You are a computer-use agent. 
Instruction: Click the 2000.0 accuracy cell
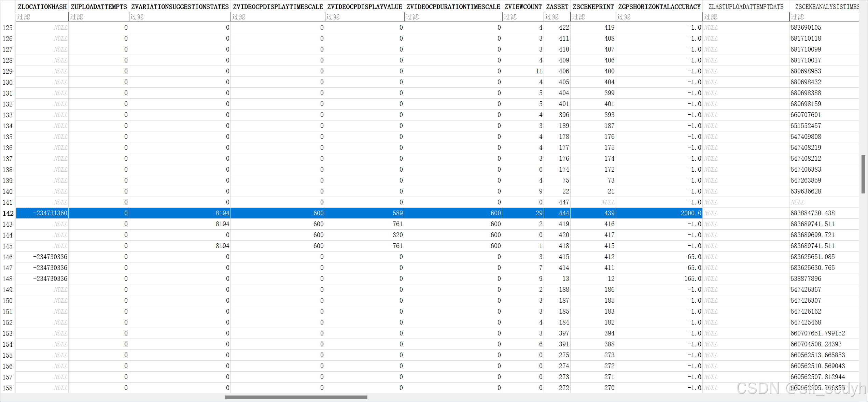[690, 213]
